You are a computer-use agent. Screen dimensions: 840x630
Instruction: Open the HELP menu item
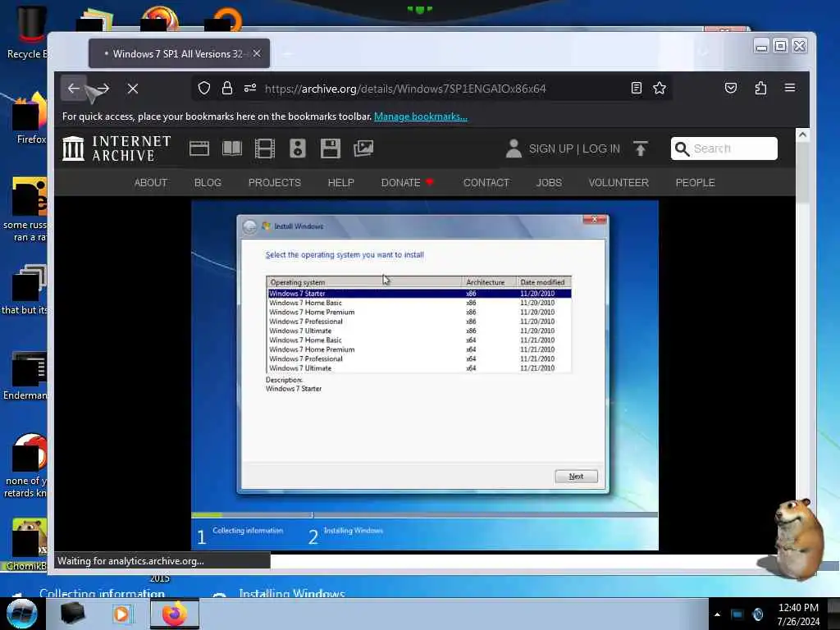click(x=340, y=183)
